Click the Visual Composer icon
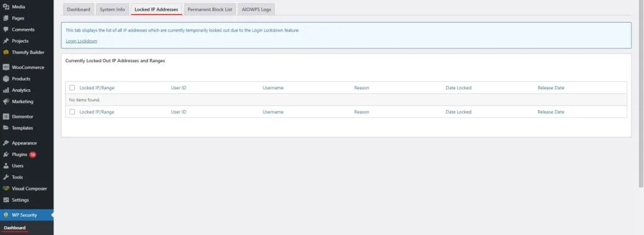The height and width of the screenshot is (235, 644). 6,189
